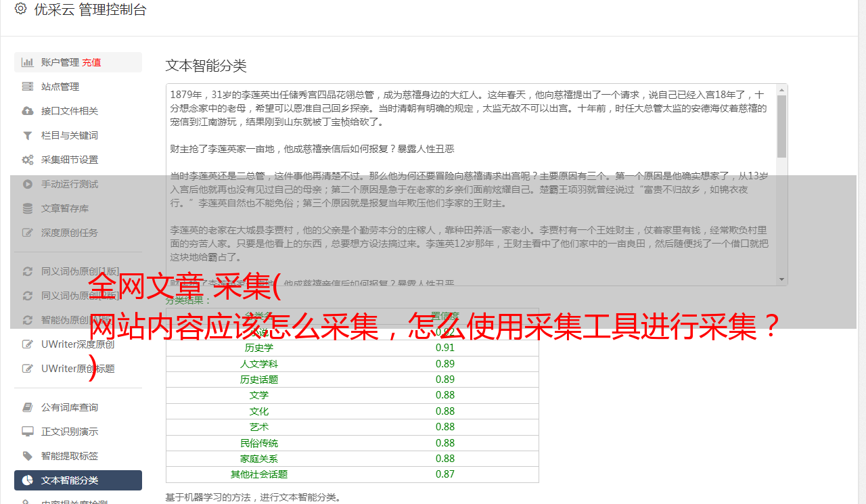Open 账户管理 via its bar chart icon

(x=28, y=62)
